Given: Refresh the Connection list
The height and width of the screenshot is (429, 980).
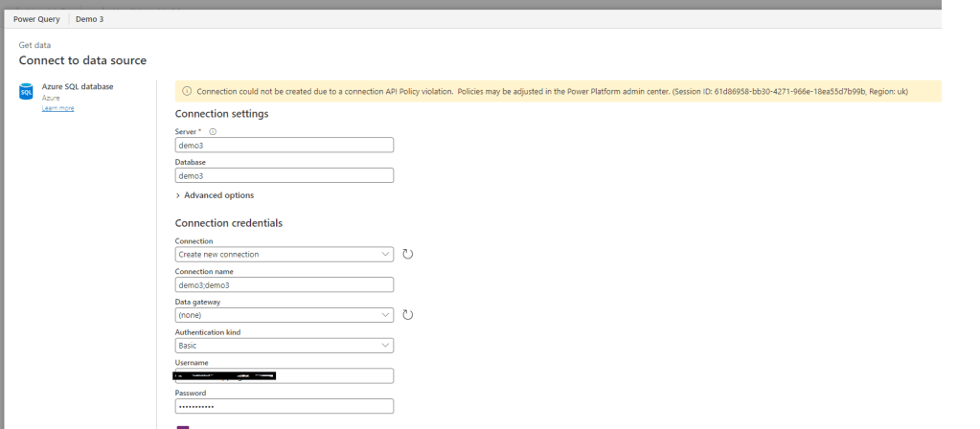Looking at the screenshot, I should pyautogui.click(x=407, y=254).
